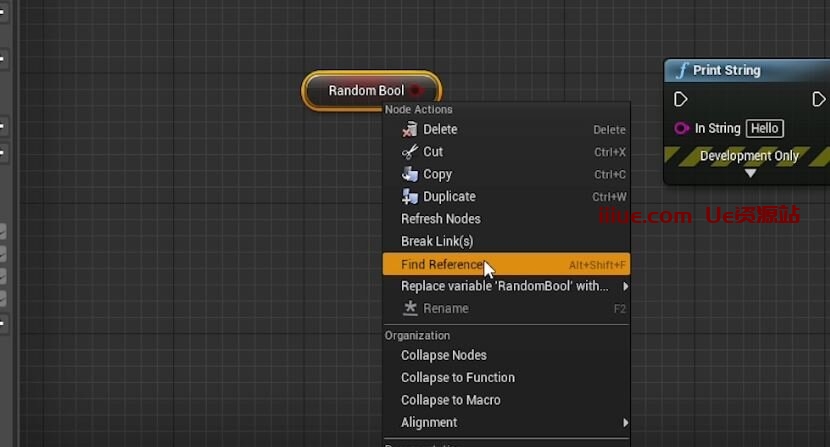This screenshot has width=830, height=447.
Task: Click the Print String function icon
Action: tap(682, 70)
